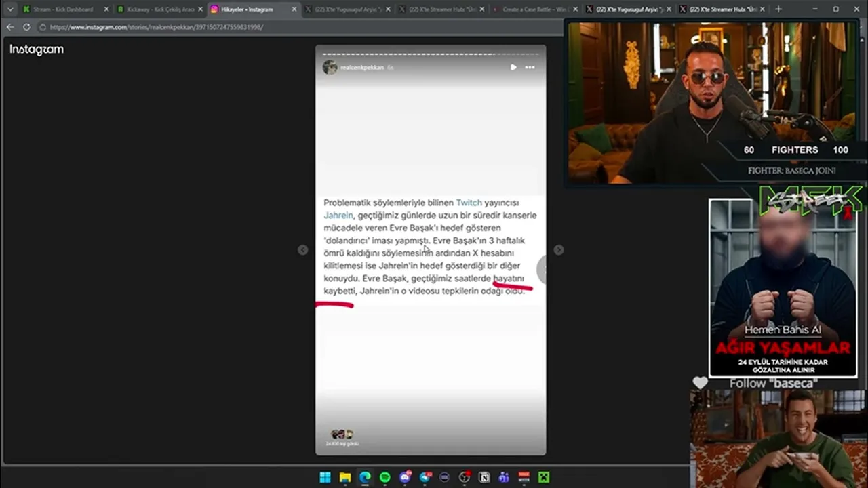Click the "FIGHTER: BASECA JOIN!" overlay text
Image resolution: width=868 pixels, height=488 pixels.
[x=791, y=171]
